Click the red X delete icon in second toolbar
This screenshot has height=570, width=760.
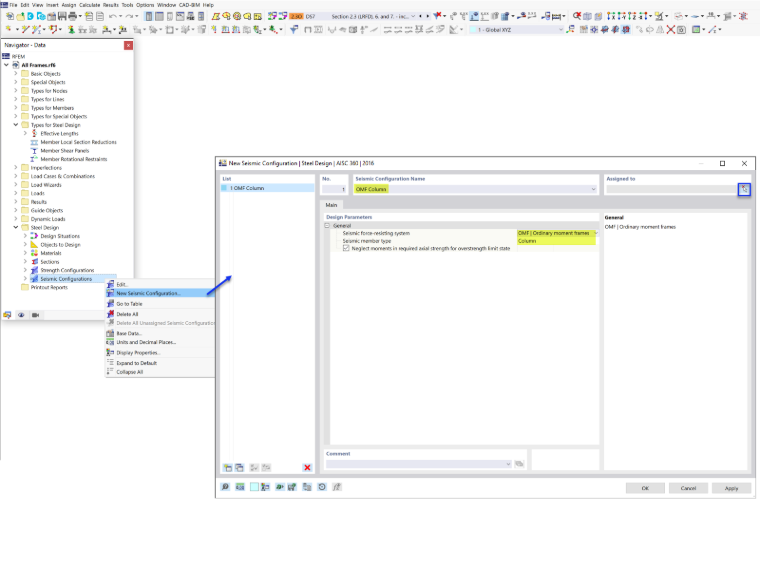tap(671, 30)
